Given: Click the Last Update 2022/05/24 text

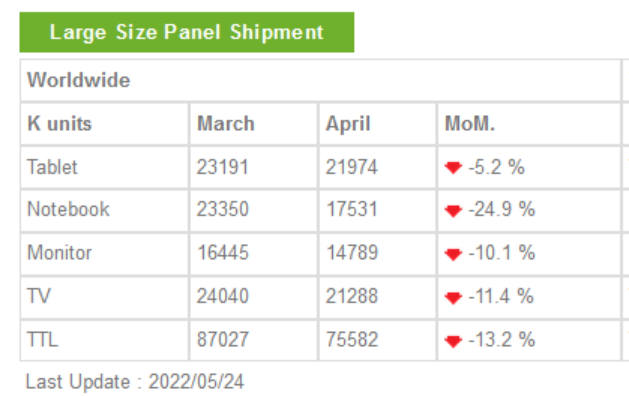Looking at the screenshot, I should [135, 382].
